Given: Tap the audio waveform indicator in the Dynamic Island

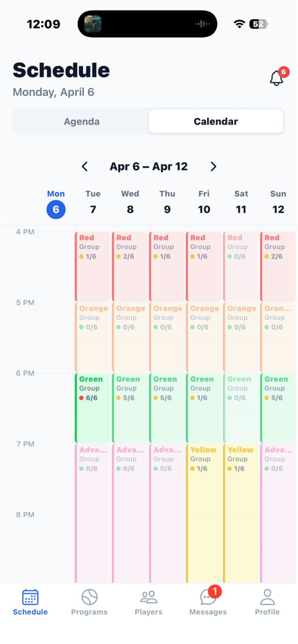Looking at the screenshot, I should [202, 24].
